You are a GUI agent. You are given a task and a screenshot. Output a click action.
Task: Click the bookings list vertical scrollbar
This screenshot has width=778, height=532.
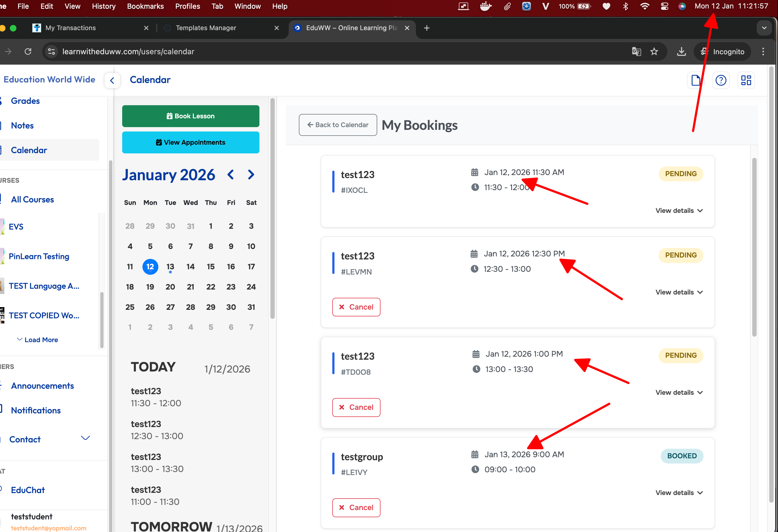(x=754, y=247)
